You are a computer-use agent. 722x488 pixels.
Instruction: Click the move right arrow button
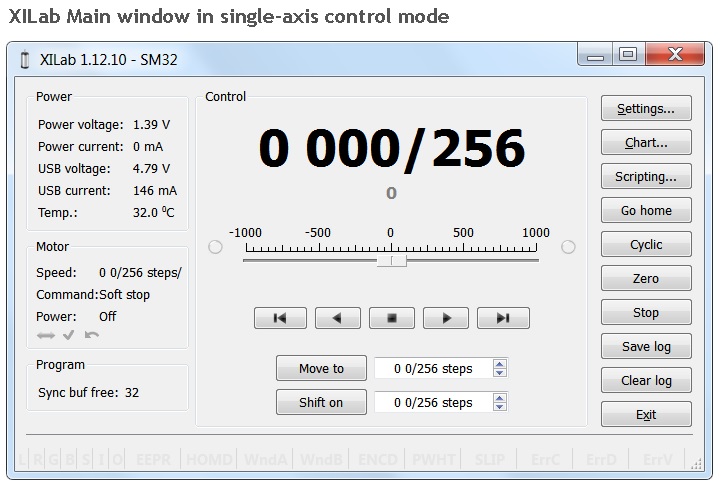tap(446, 318)
